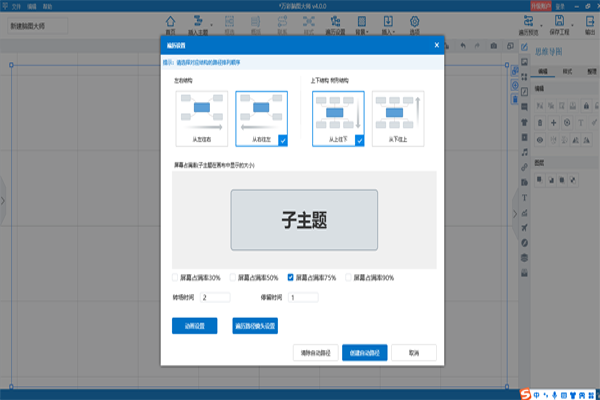Tick the 屏幕占满率50% checkbox
The image size is (600, 400).
pyautogui.click(x=233, y=276)
